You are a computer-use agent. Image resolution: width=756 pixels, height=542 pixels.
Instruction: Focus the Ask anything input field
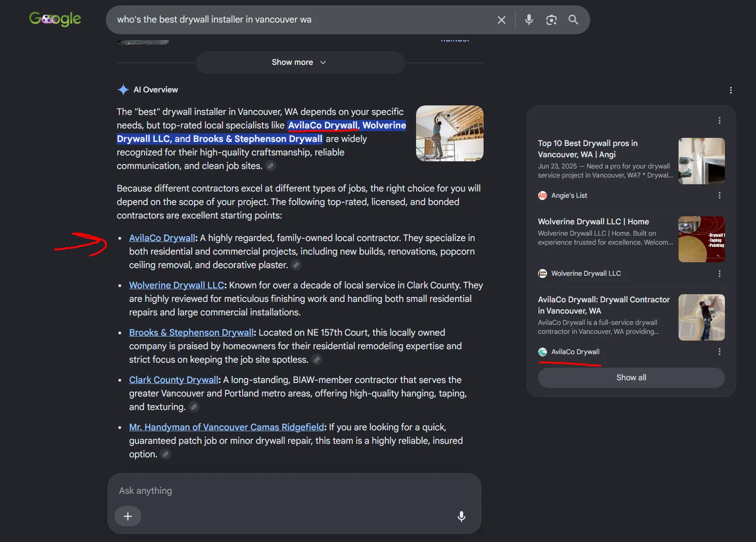[294, 491]
